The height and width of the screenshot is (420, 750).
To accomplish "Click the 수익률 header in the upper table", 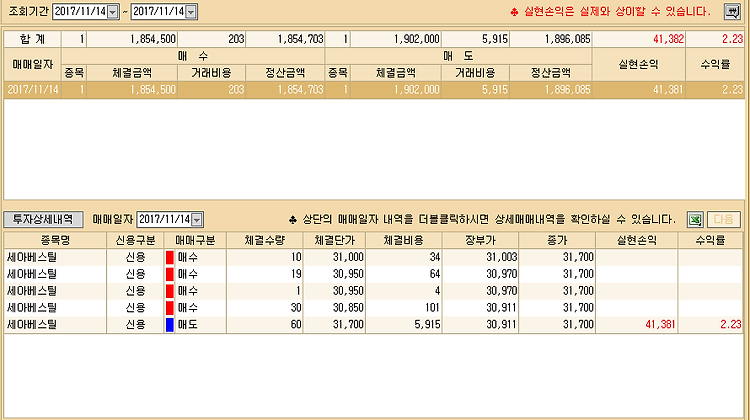I will click(x=715, y=65).
